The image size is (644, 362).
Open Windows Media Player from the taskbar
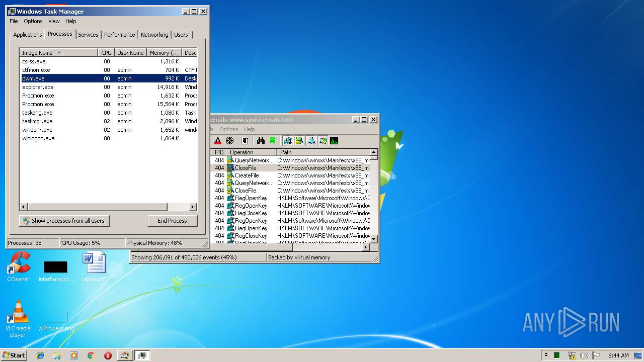74,355
